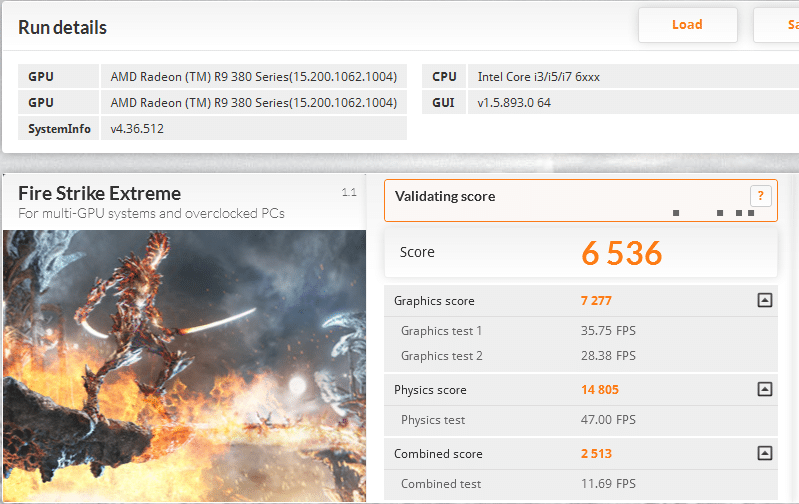Screen dimensions: 799x504
Task: Click the multi-GPU systems subtitle text
Action: 151,213
